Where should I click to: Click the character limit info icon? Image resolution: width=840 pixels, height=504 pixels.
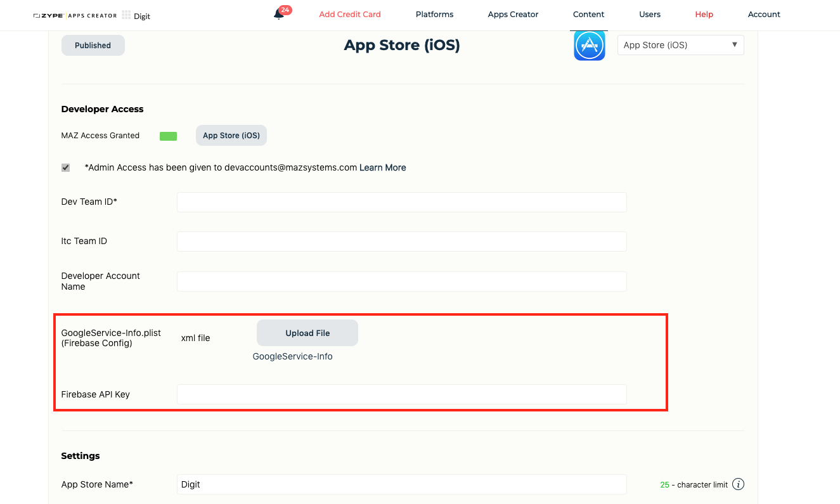(738, 484)
